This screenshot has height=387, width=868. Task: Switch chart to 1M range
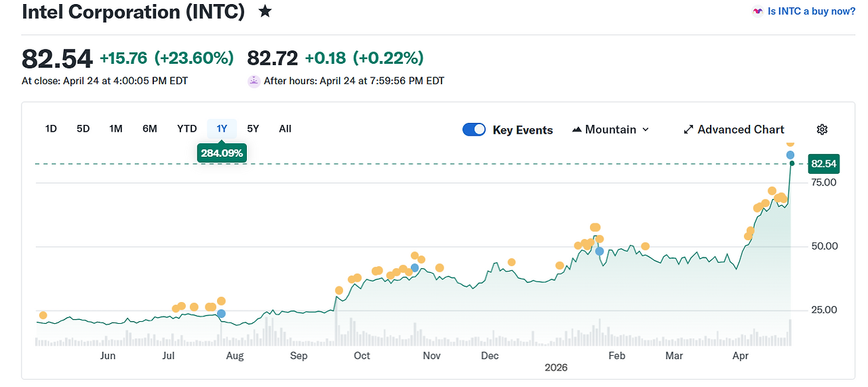tap(116, 128)
